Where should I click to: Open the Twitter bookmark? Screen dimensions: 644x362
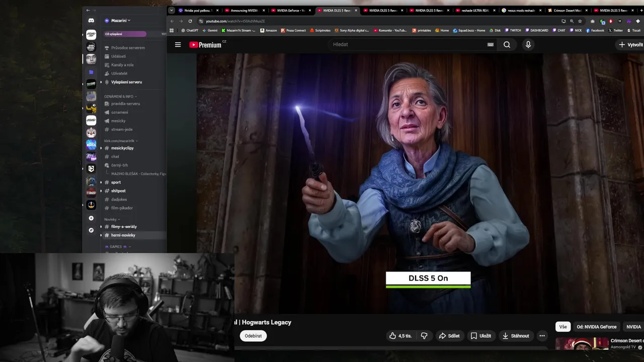click(x=615, y=30)
